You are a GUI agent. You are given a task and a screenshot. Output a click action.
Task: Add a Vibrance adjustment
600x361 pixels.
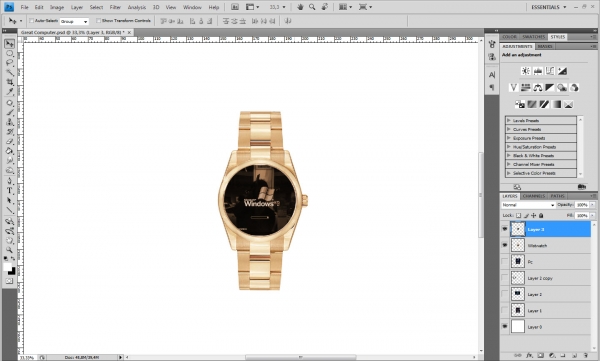click(514, 88)
